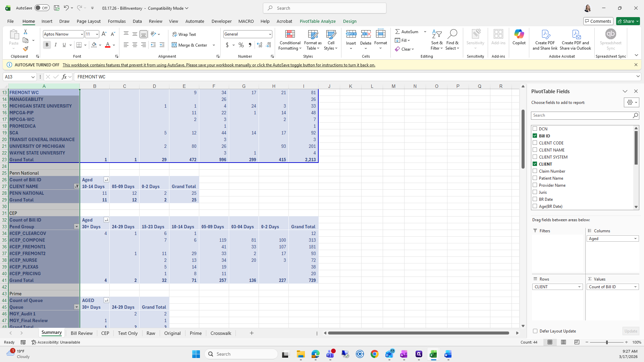The image size is (644, 362).
Task: Switch to Page Break Preview view
Action: tap(577, 342)
